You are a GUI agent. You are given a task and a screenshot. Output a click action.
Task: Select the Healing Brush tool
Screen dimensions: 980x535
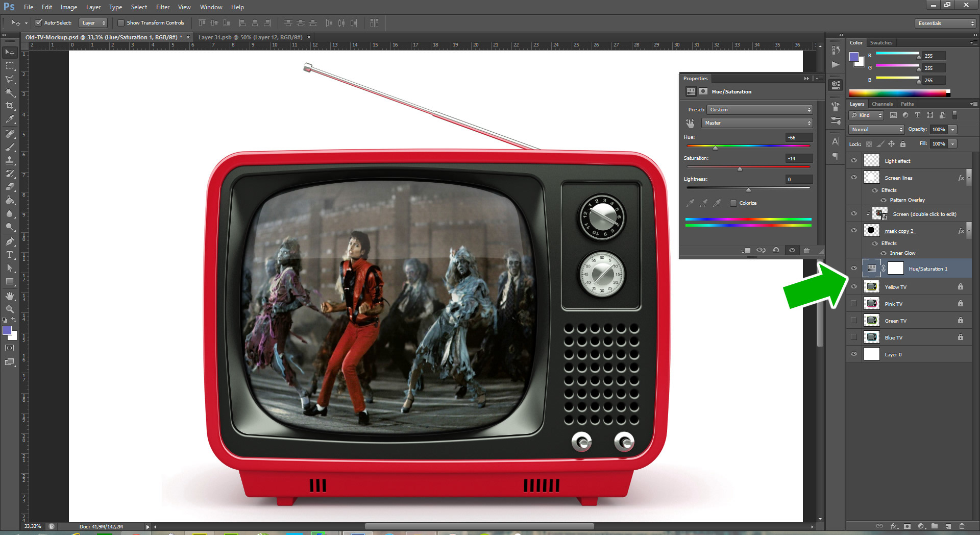click(10, 134)
